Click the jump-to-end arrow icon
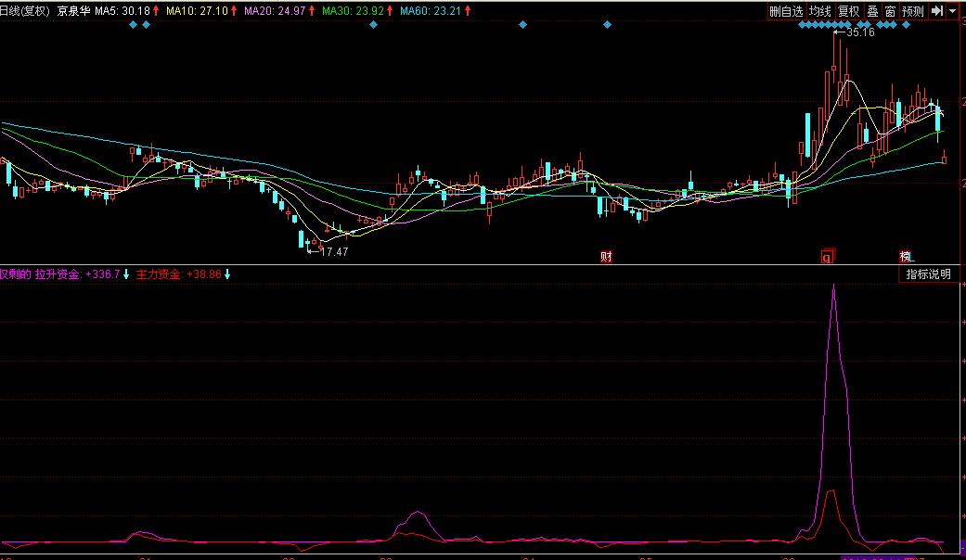The image size is (966, 560). click(936, 11)
